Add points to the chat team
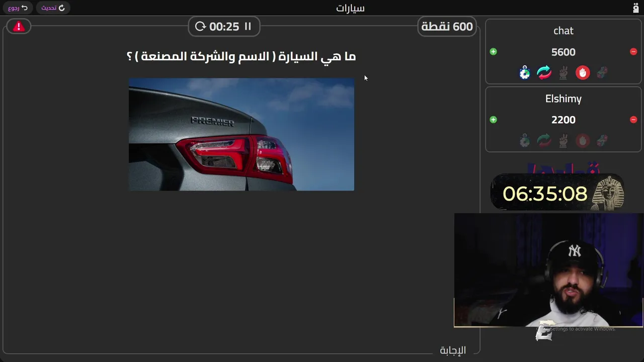The width and height of the screenshot is (644, 362). pyautogui.click(x=493, y=52)
